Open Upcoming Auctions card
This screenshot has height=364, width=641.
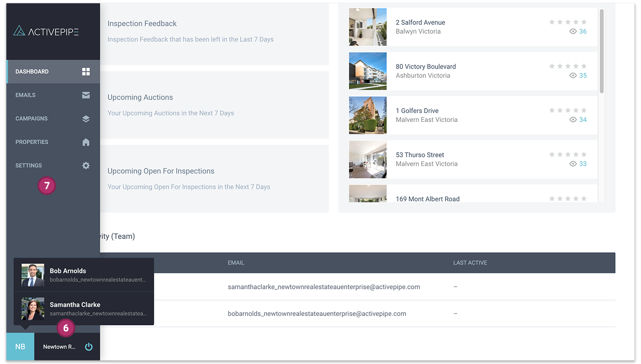pos(214,105)
